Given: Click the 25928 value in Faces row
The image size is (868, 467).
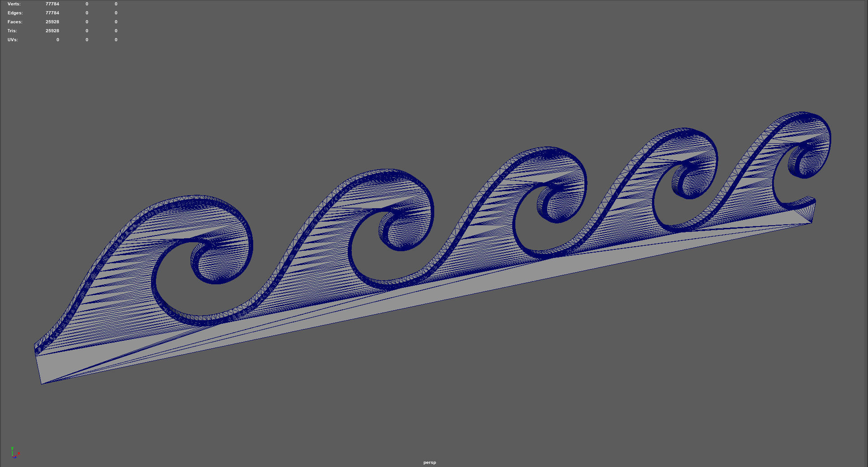Looking at the screenshot, I should [52, 22].
